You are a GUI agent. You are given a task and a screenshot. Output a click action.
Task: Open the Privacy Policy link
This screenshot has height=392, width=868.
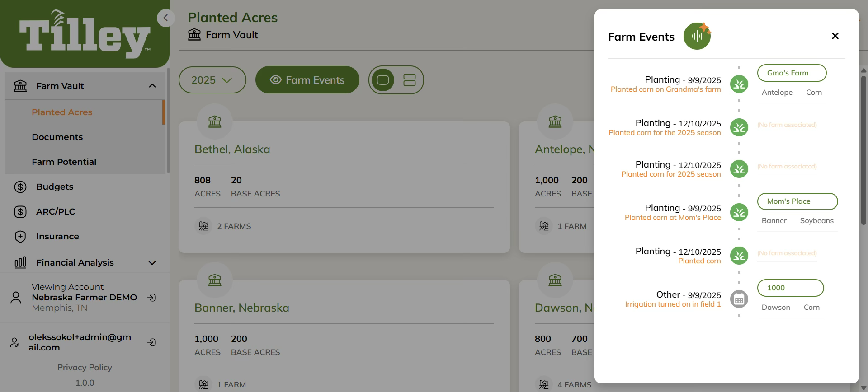click(x=85, y=367)
